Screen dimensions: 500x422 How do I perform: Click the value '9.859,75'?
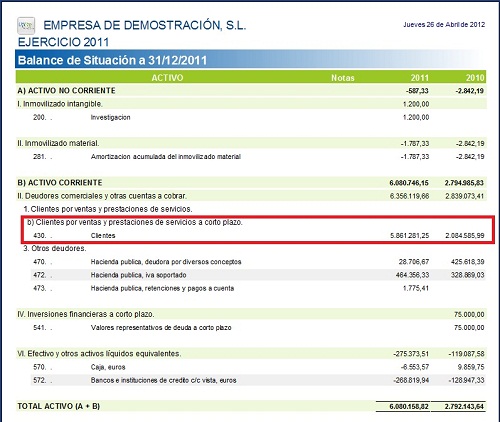pyautogui.click(x=471, y=367)
